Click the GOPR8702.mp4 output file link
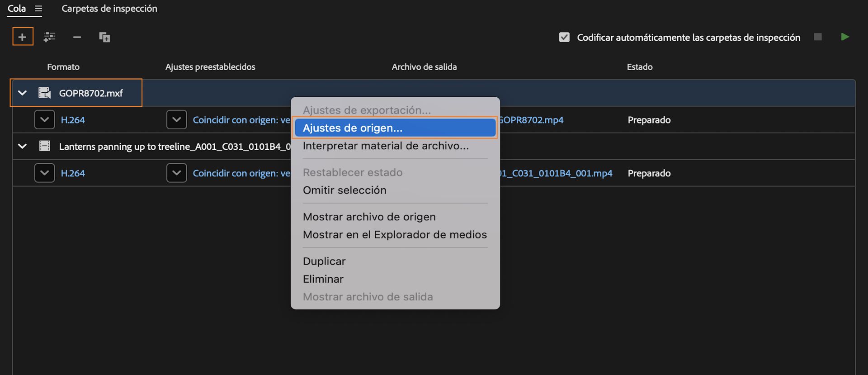Viewport: 868px width, 375px height. click(532, 120)
